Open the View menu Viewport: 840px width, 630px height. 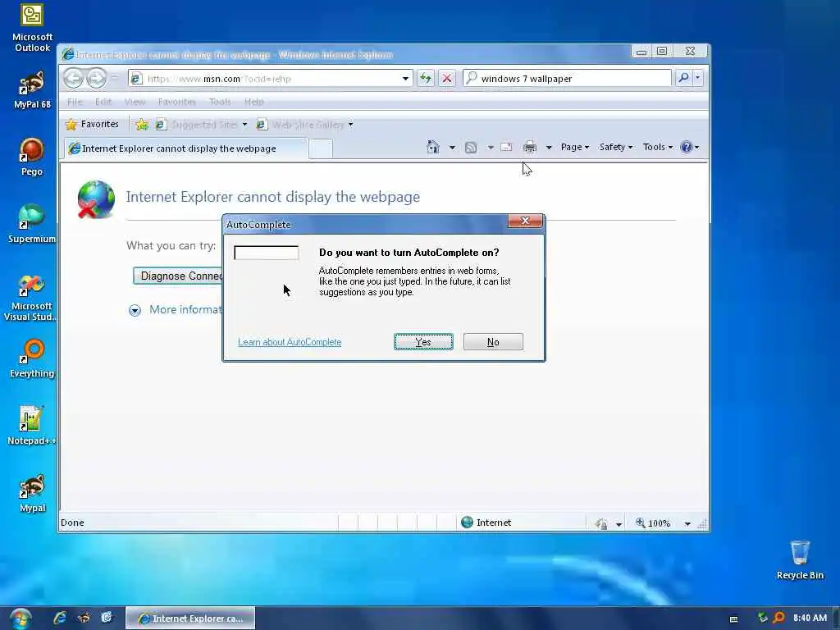135,102
